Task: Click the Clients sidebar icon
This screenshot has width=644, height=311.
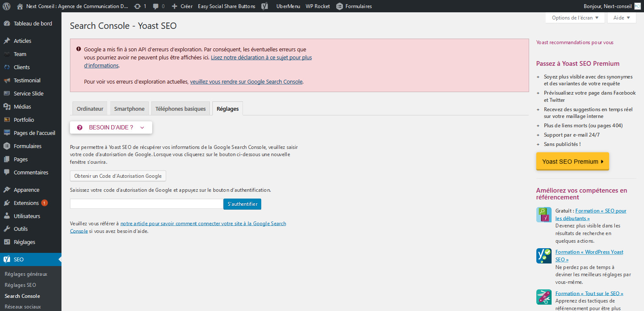Action: point(7,67)
